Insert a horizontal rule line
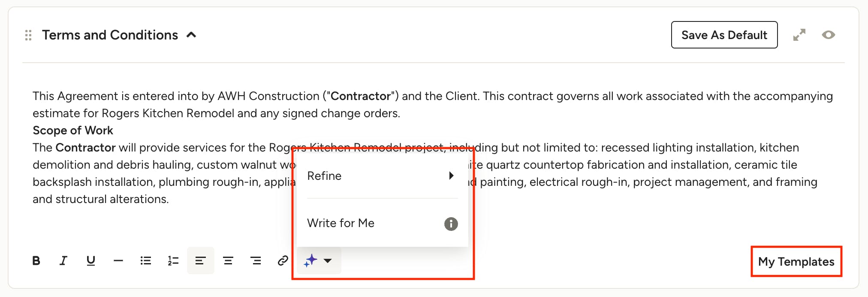Image resolution: width=868 pixels, height=297 pixels. tap(118, 261)
